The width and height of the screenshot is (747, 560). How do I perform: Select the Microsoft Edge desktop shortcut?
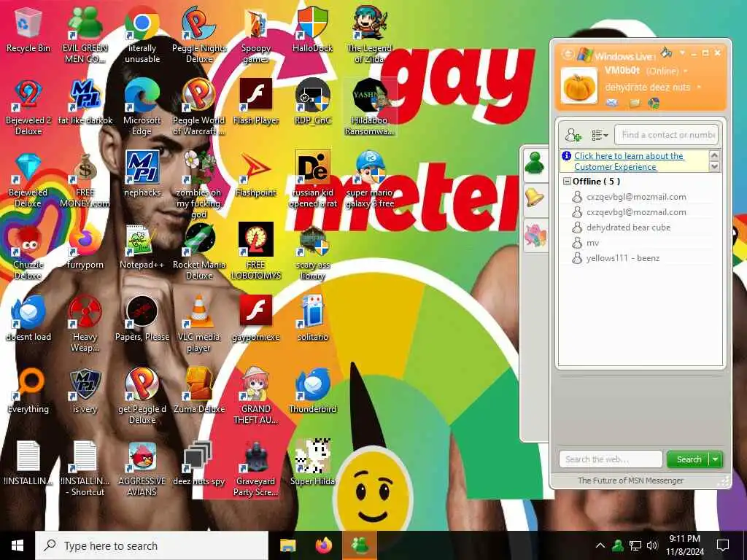coord(142,107)
